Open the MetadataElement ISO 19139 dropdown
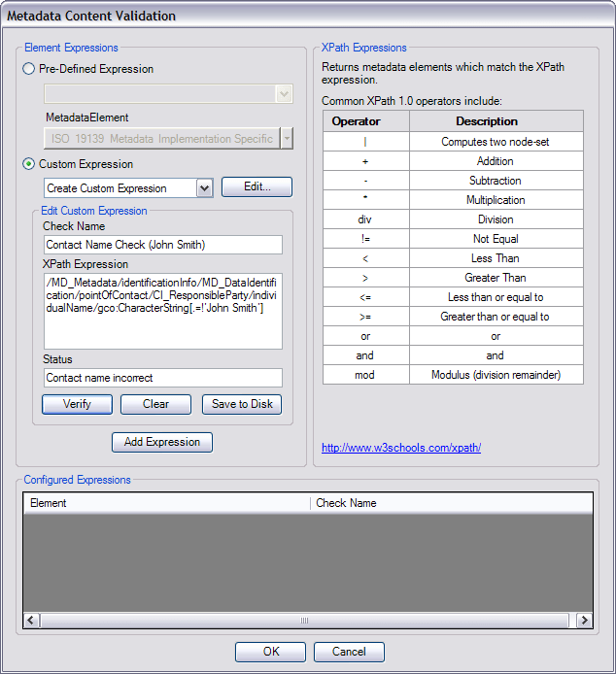The height and width of the screenshot is (674, 616). (x=287, y=139)
